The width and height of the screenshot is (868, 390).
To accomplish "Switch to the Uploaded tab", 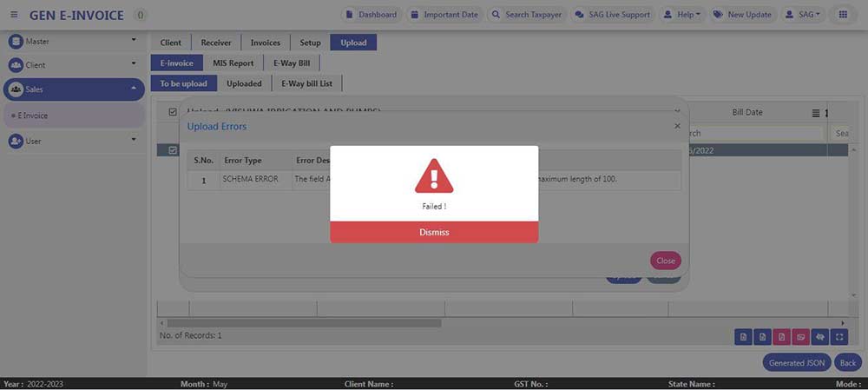I will pos(244,83).
